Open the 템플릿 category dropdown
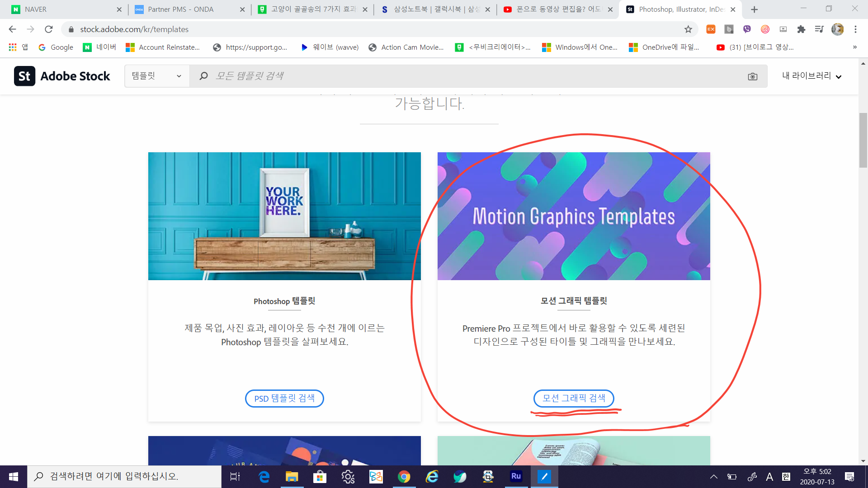The image size is (868, 488). click(156, 76)
